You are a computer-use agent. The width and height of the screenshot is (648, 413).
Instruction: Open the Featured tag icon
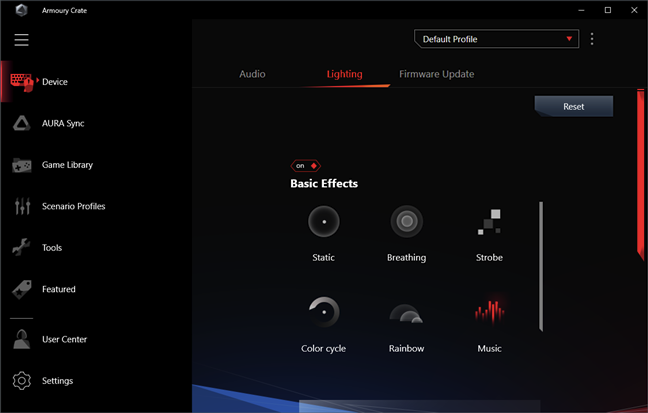(x=21, y=289)
